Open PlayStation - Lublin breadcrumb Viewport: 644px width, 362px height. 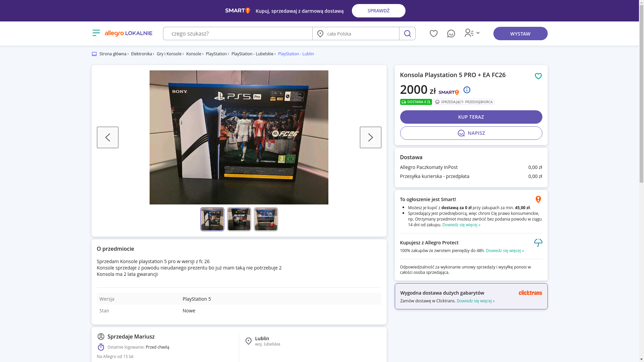coord(296,54)
